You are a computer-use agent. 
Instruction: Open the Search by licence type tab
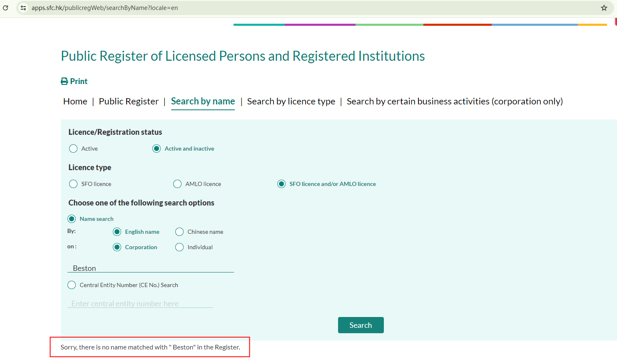click(291, 102)
